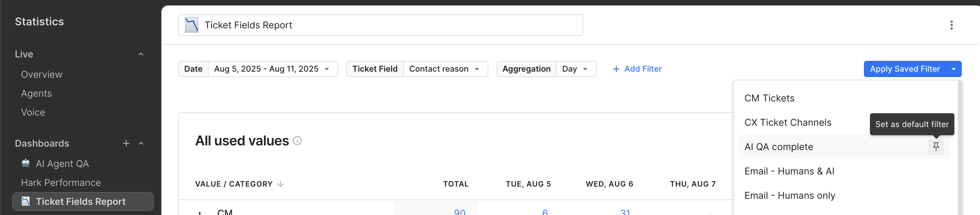980x215 pixels.
Task: Open the three-dot more options menu
Action: [x=951, y=25]
